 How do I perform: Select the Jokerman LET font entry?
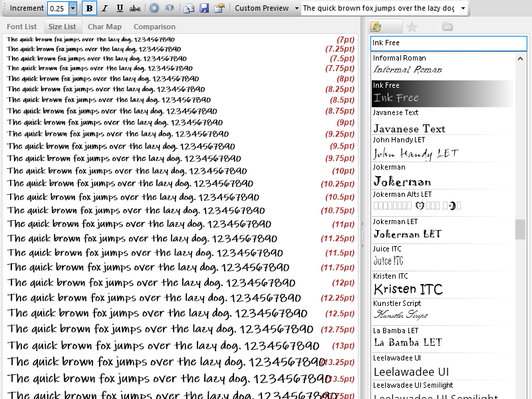point(443,230)
